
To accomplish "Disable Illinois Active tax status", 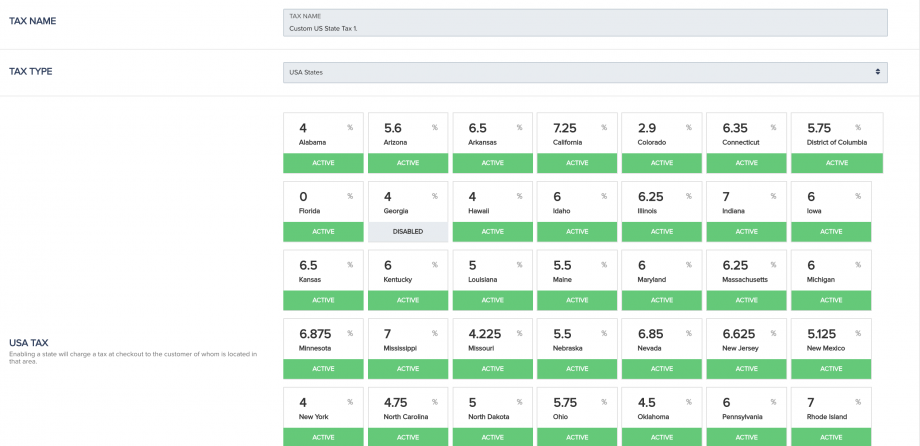I will [x=661, y=231].
